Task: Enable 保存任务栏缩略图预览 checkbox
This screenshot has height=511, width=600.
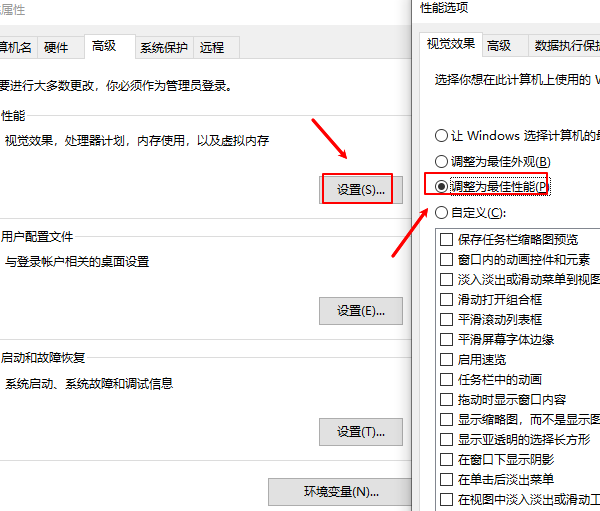Action: coord(446,240)
